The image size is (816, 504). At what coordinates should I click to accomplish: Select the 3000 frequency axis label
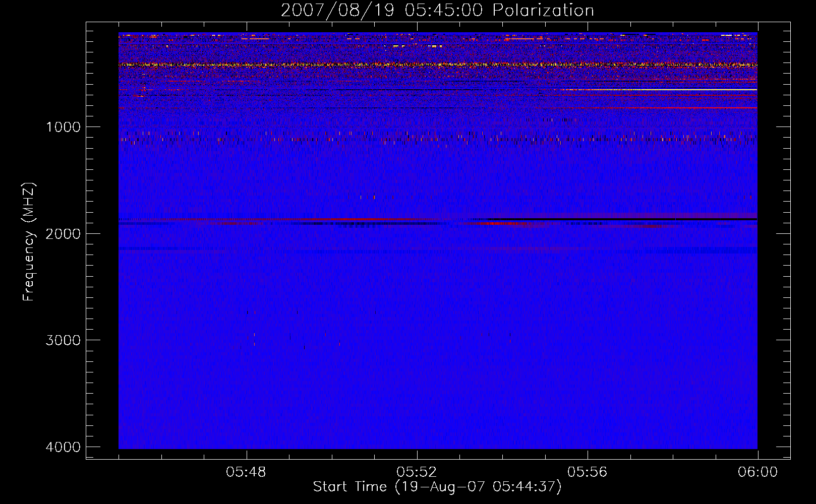coord(63,340)
